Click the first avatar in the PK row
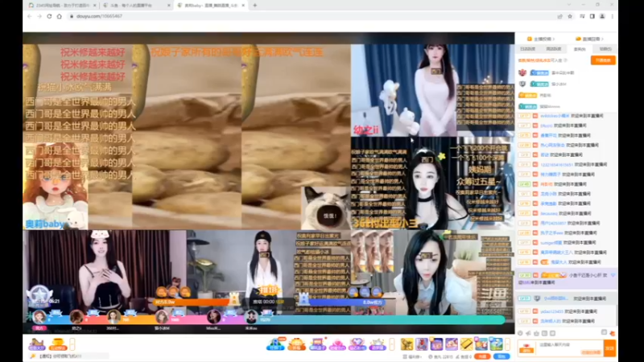This screenshot has width=644, height=362. click(x=39, y=317)
